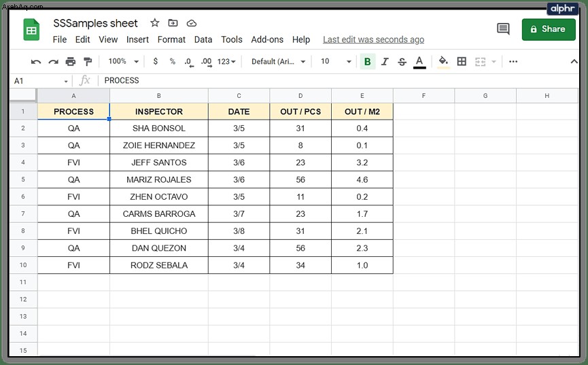Select row 12 header
The width and height of the screenshot is (588, 365).
coord(23,299)
